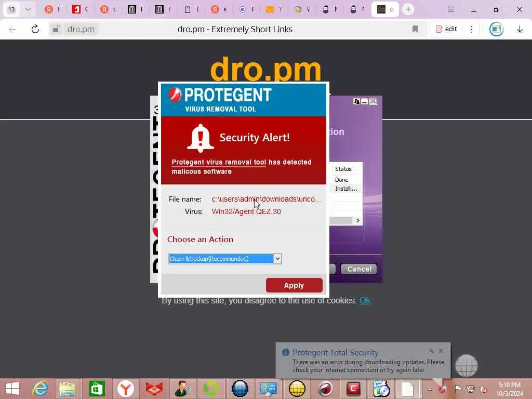The image size is (532, 399).
Task: Click the site security lock icon
Action: (56, 29)
